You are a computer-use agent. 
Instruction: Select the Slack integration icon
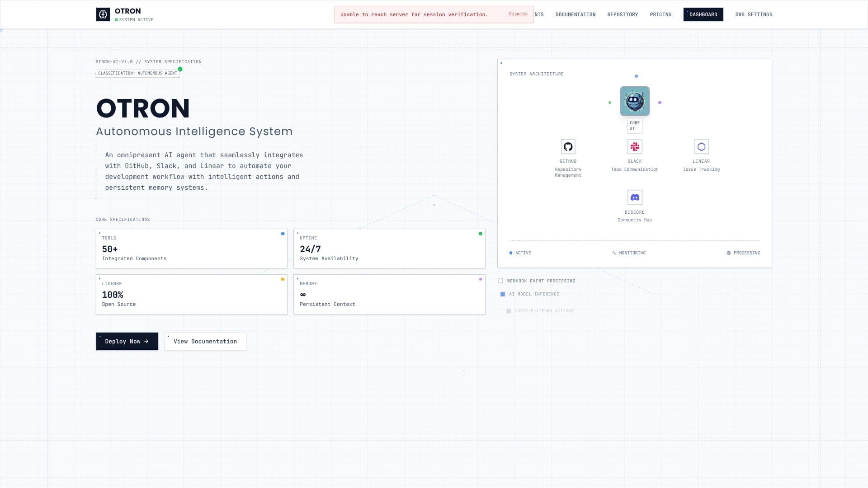point(635,147)
